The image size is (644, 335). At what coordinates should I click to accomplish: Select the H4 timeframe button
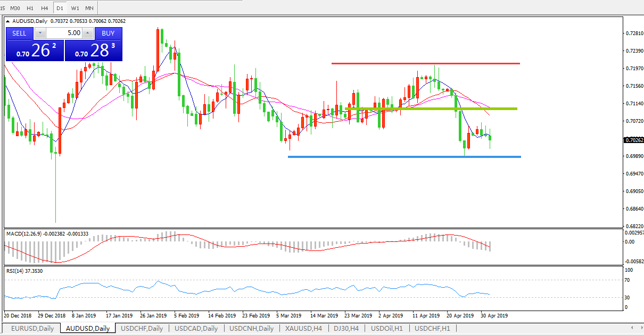(45, 8)
